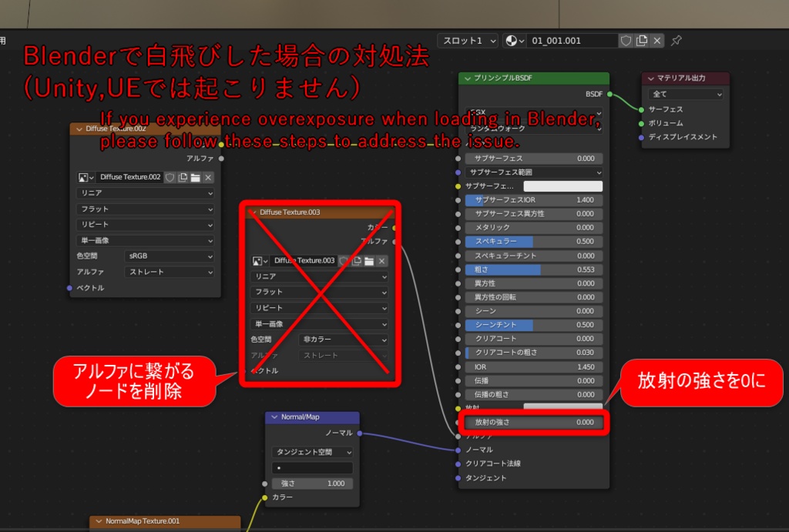Adjust the スペキュラー slider at 0.500
This screenshot has width=789, height=532.
(x=534, y=242)
